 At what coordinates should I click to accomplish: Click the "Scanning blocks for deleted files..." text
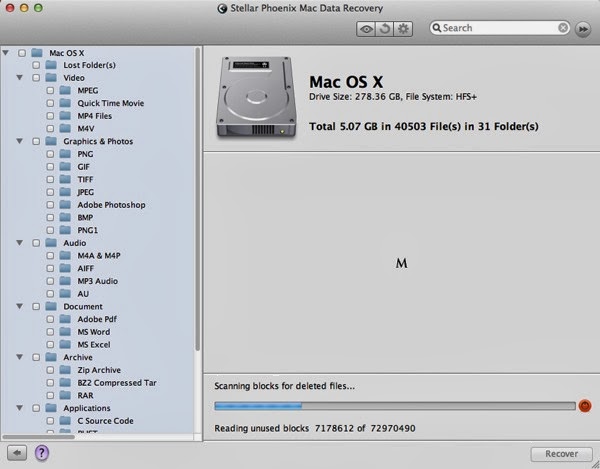point(284,386)
